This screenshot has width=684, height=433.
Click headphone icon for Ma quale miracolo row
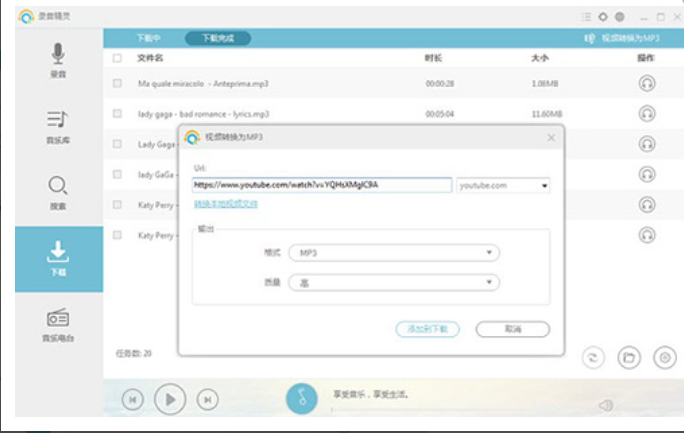(x=646, y=84)
